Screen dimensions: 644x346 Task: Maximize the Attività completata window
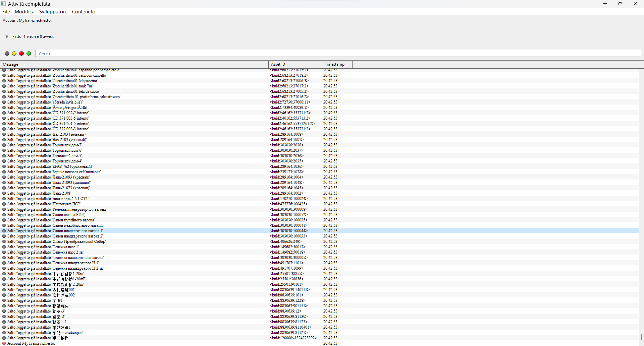(x=620, y=4)
